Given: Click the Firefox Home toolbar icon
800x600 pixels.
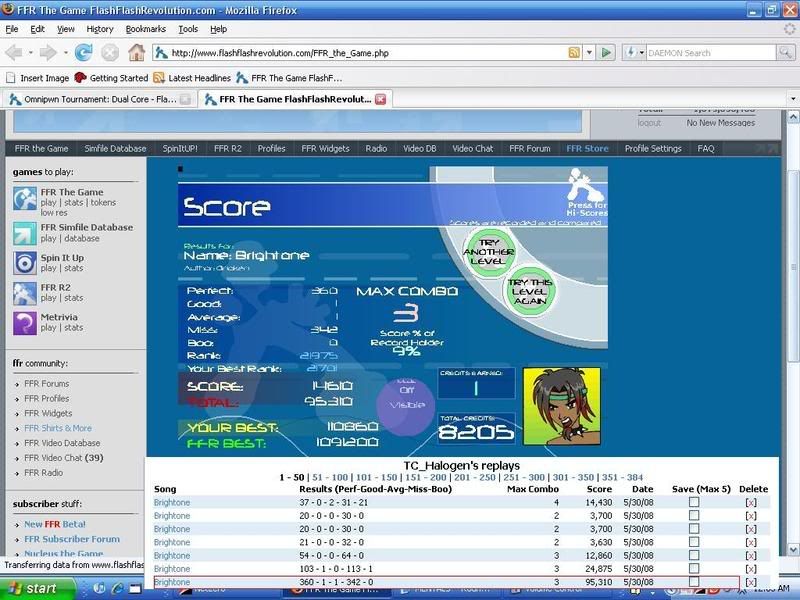Looking at the screenshot, I should tap(136, 53).
